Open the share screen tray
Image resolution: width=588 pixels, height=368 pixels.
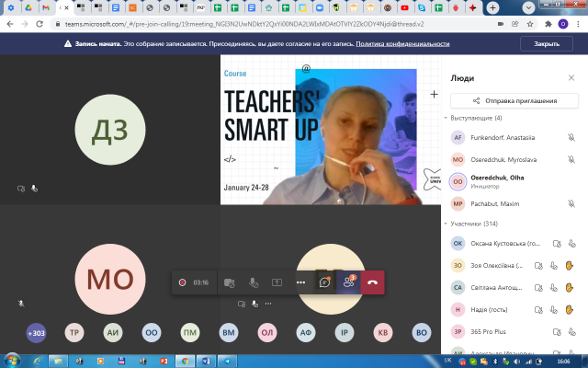(277, 282)
